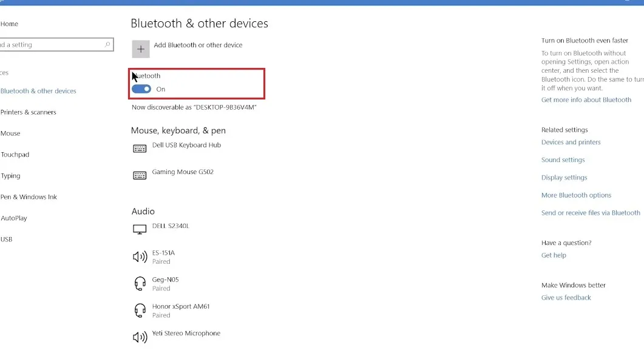
Task: Select the Yeti Stereo Microphone speaker icon
Action: (140, 336)
